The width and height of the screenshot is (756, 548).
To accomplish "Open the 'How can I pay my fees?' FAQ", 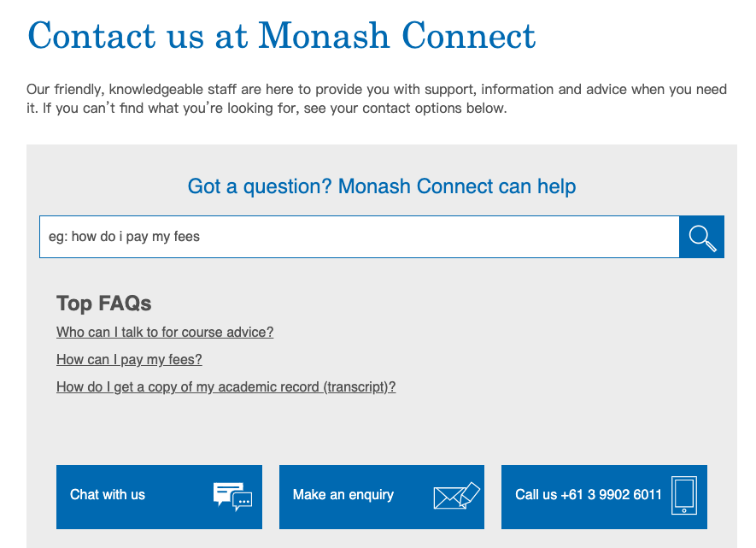I will tap(129, 359).
